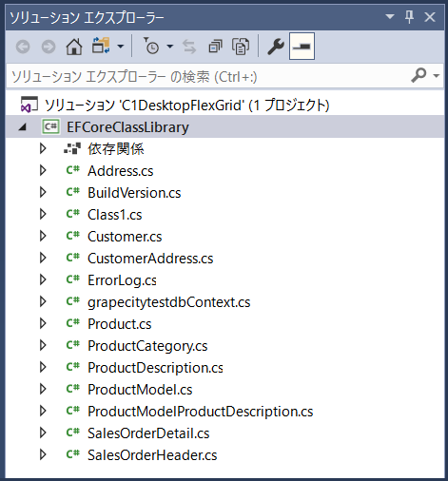Click the pending changes filter clock icon
Viewport: 448px width, 481px height.
click(151, 46)
